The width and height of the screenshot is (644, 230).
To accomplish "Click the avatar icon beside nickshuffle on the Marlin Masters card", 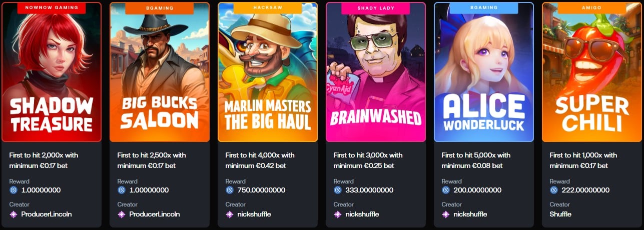I will 229,214.
